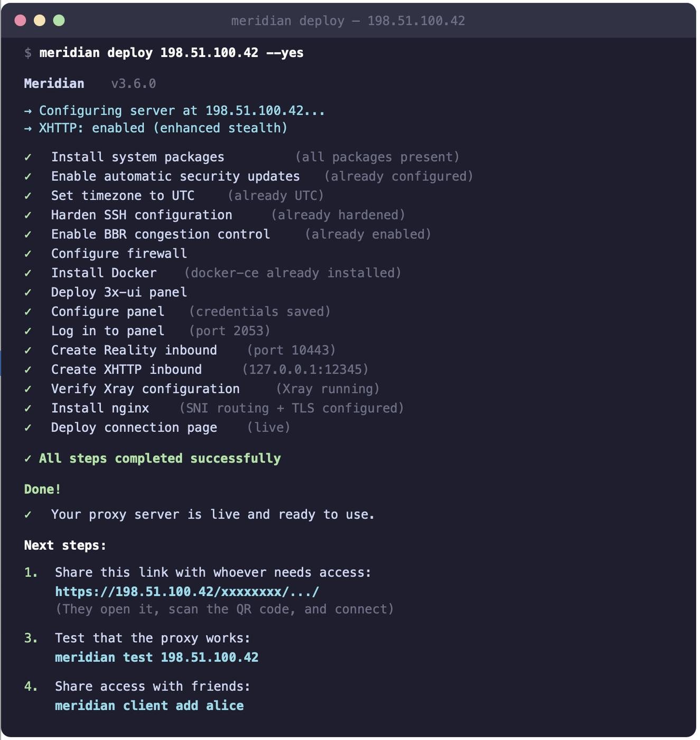
Task: Click the yellow minimize window button
Action: (x=40, y=21)
